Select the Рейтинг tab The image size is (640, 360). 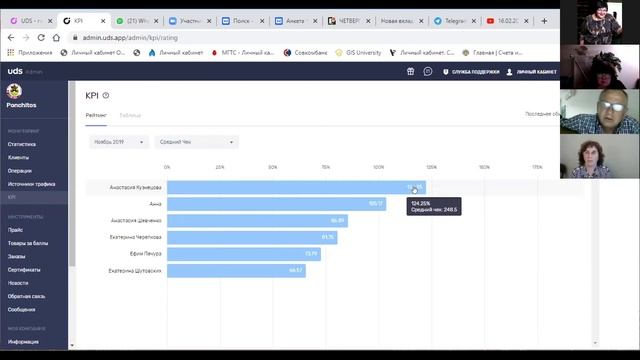96,116
